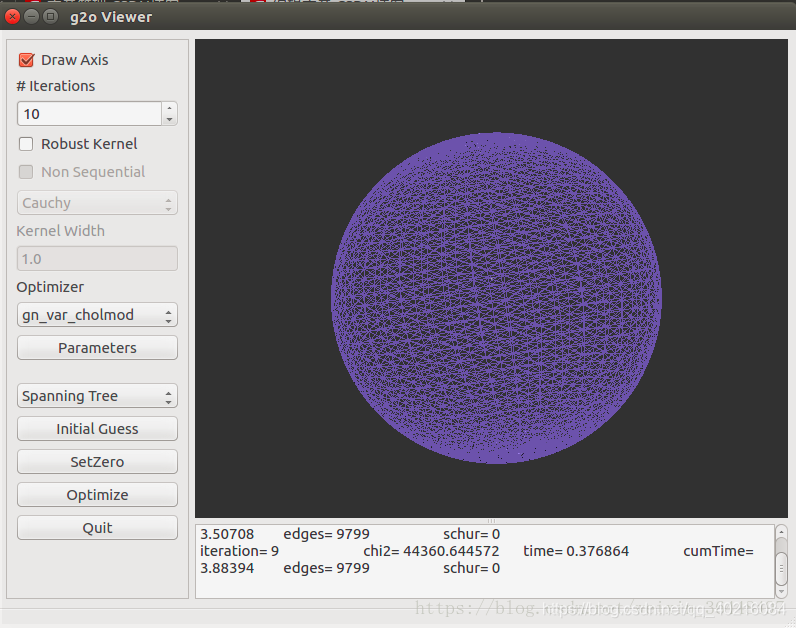Open the gn_var_cholmod optimizer dropdown
Viewport: 796px width, 628px height.
[97, 315]
